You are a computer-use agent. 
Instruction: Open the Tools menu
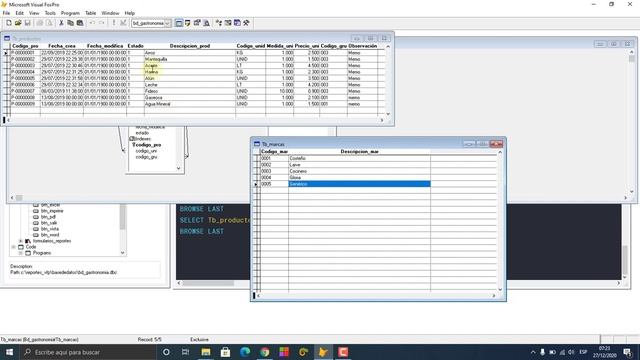tap(50, 13)
